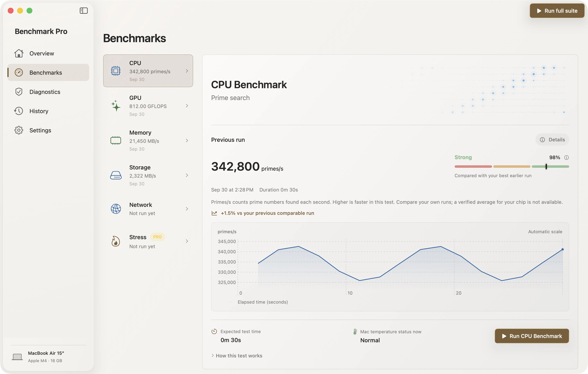Image resolution: width=588 pixels, height=374 pixels.
Task: Click the '342,800' primes/s score value
Action: point(235,167)
